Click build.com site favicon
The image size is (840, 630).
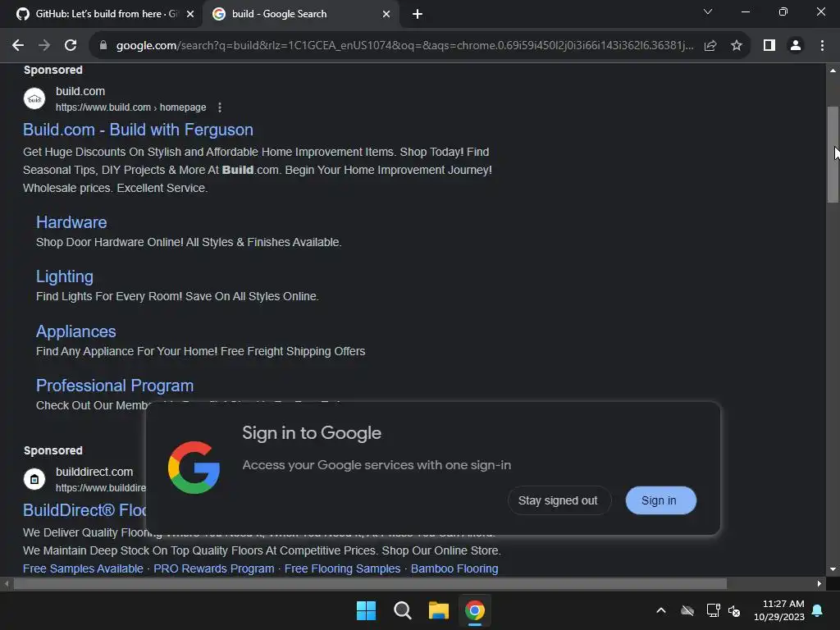point(34,98)
